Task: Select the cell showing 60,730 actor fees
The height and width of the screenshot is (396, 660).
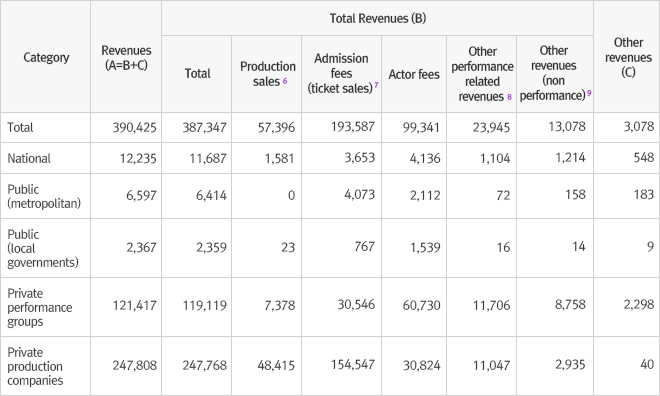Action: click(x=421, y=305)
